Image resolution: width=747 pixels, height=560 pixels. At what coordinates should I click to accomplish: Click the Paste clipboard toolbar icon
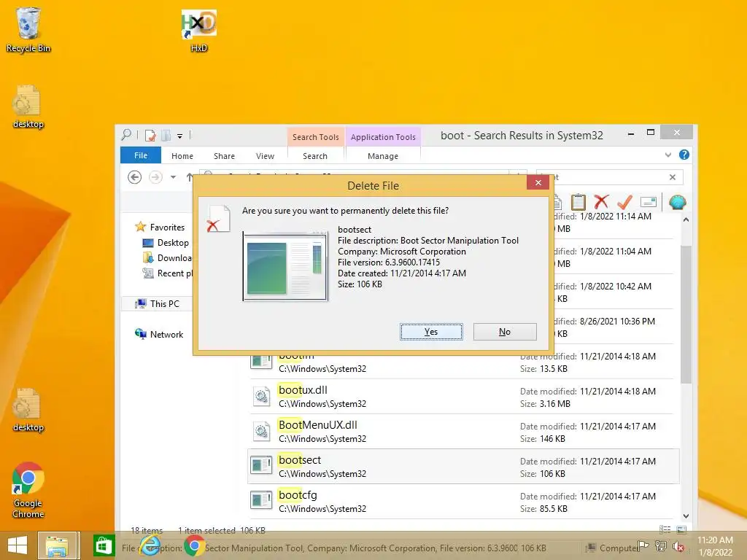578,202
